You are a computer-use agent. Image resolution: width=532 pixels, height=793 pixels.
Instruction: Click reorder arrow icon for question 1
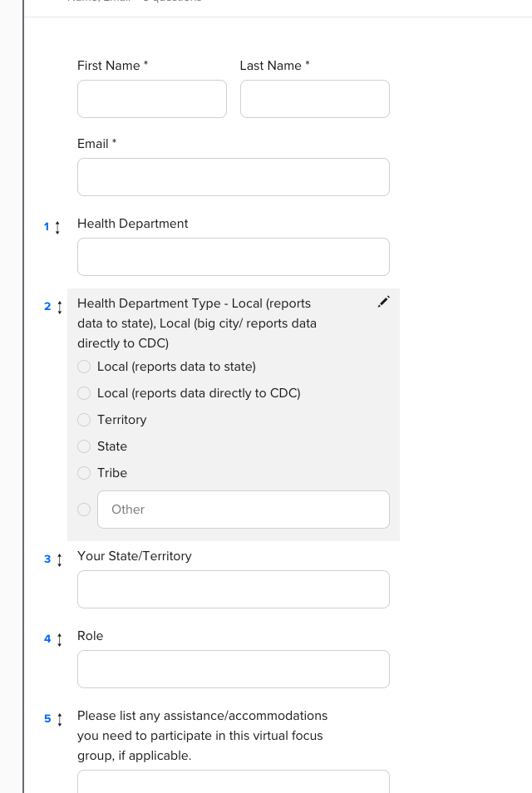click(57, 227)
